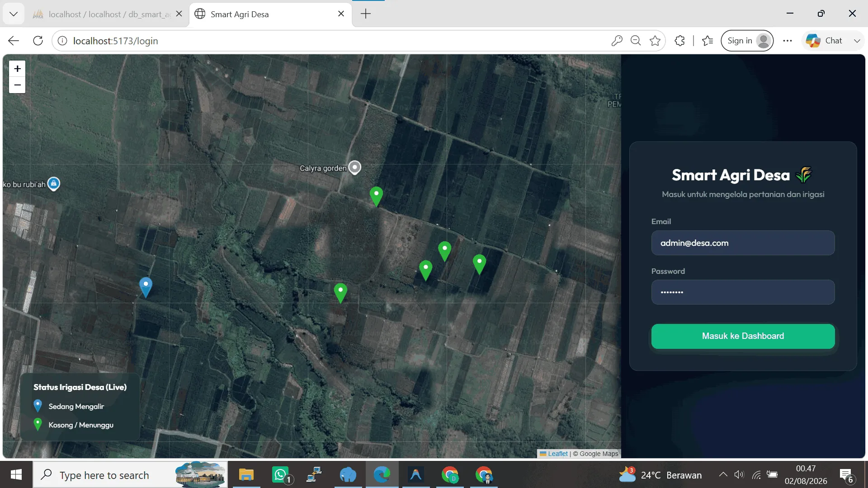Focus the Email input field

point(743,243)
